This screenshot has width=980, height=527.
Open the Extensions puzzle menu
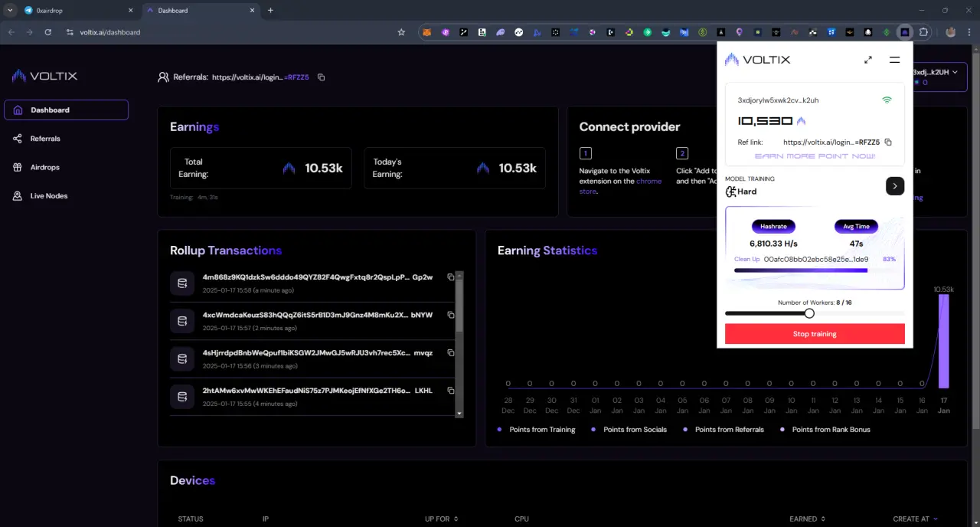click(924, 33)
